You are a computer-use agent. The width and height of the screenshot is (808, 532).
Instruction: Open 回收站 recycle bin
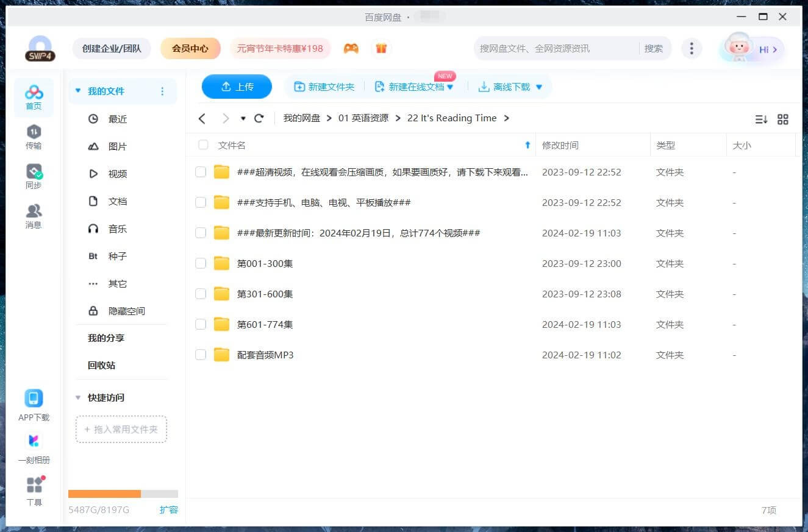[101, 365]
